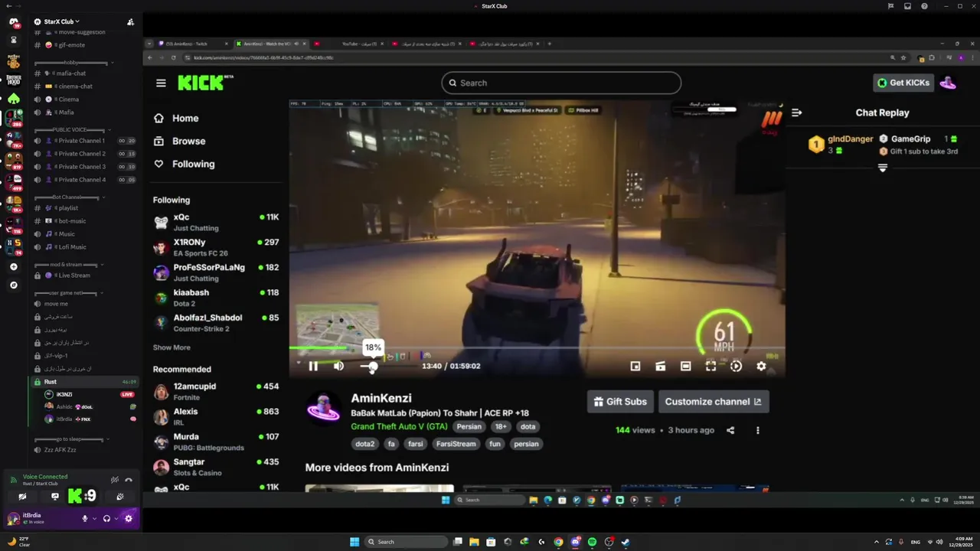Screen dimensions: 980x551
Task: Open Spotify from the Windows taskbar
Action: [x=592, y=542]
